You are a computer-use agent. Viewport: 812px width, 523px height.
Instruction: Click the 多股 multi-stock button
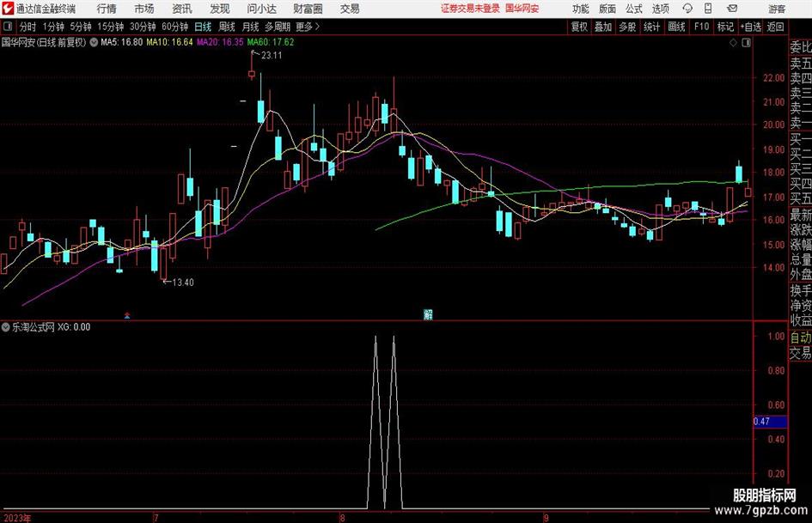click(x=627, y=27)
